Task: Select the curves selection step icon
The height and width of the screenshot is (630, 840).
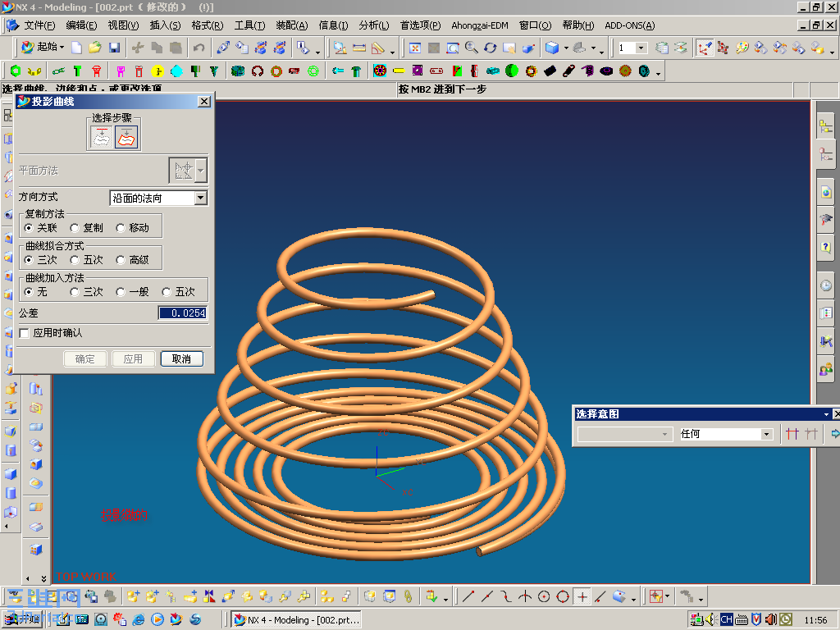Action: pyautogui.click(x=101, y=137)
